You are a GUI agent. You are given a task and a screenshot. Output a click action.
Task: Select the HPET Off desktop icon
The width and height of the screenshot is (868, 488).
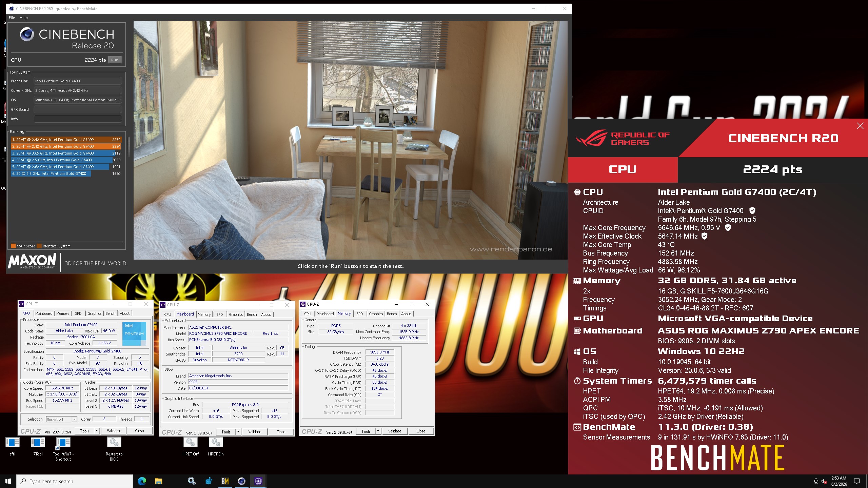pyautogui.click(x=191, y=446)
